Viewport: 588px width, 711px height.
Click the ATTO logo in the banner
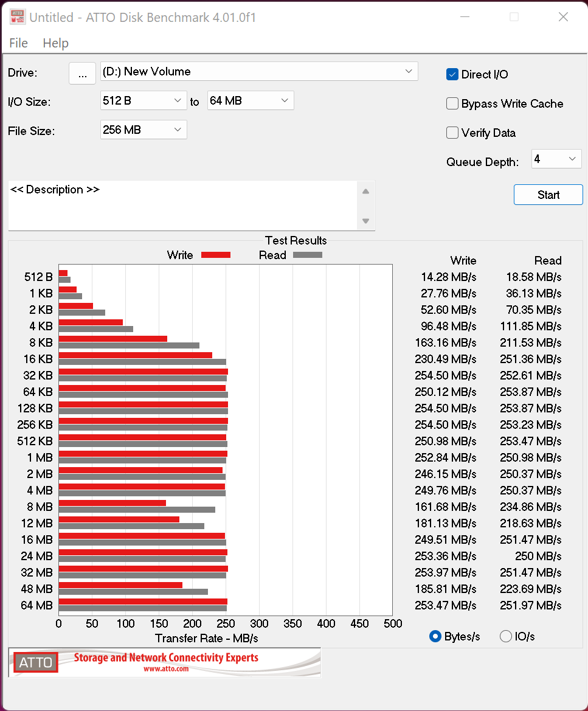click(x=36, y=662)
